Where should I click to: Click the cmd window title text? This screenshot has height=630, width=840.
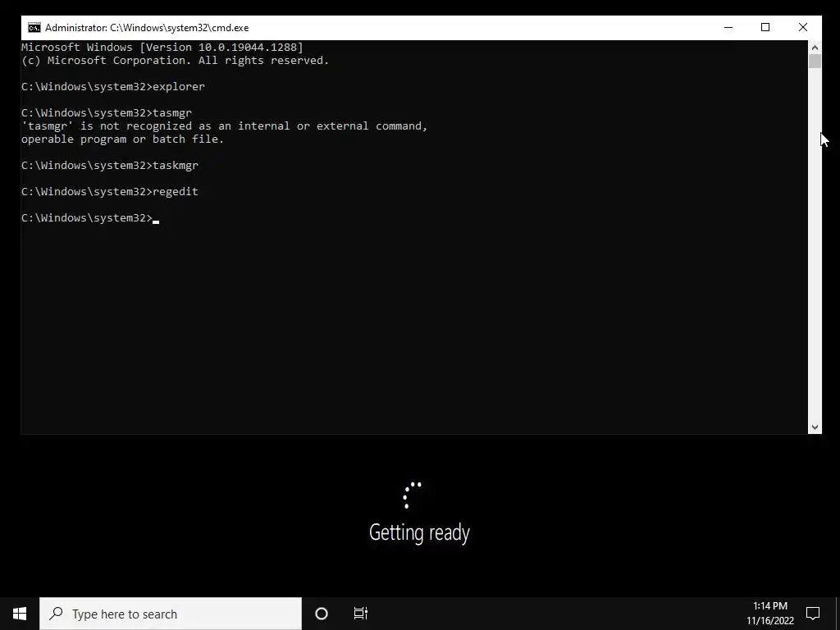pyautogui.click(x=147, y=28)
